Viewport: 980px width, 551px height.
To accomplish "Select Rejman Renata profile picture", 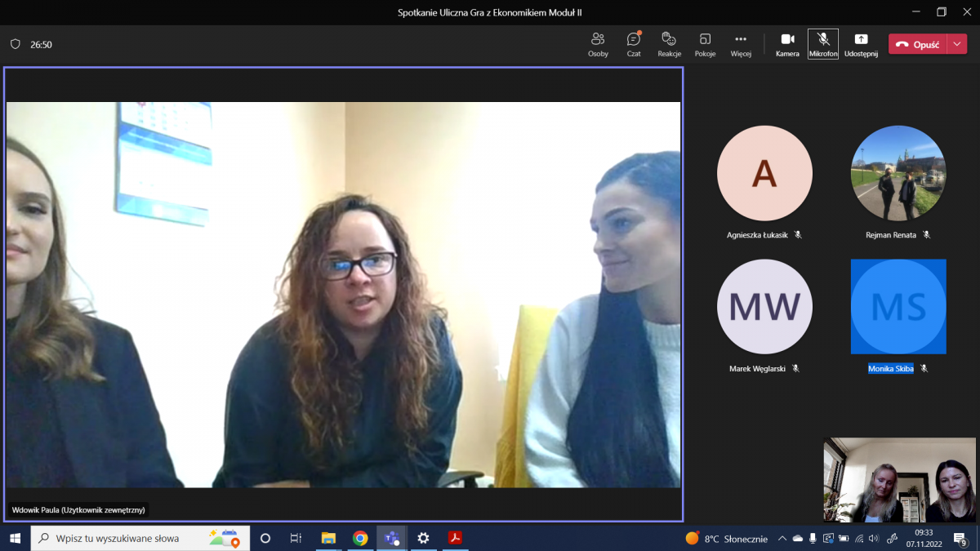I will pos(898,173).
